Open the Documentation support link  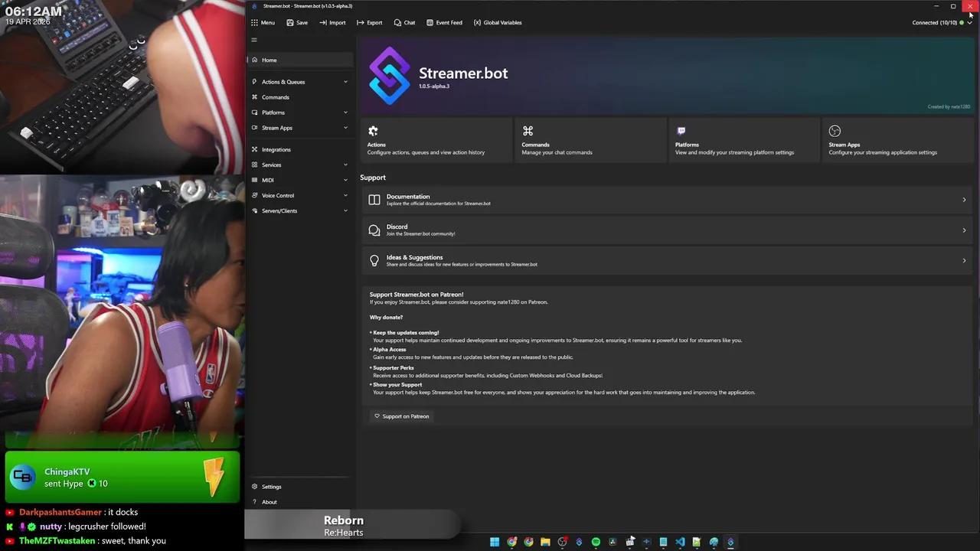(x=667, y=200)
